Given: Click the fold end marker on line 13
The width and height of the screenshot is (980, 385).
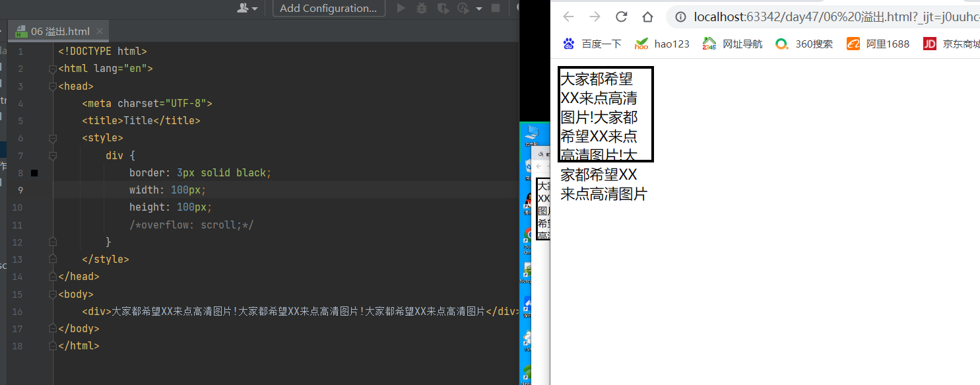Looking at the screenshot, I should (x=53, y=259).
